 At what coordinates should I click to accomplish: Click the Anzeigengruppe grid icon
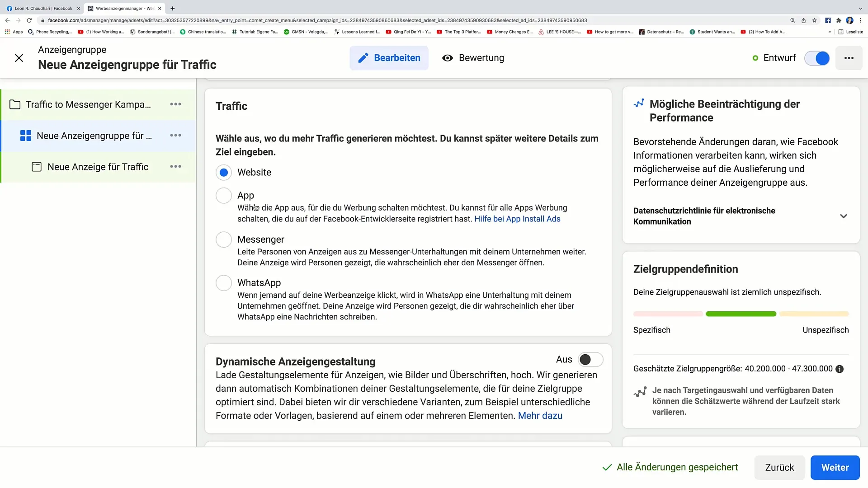click(x=26, y=135)
